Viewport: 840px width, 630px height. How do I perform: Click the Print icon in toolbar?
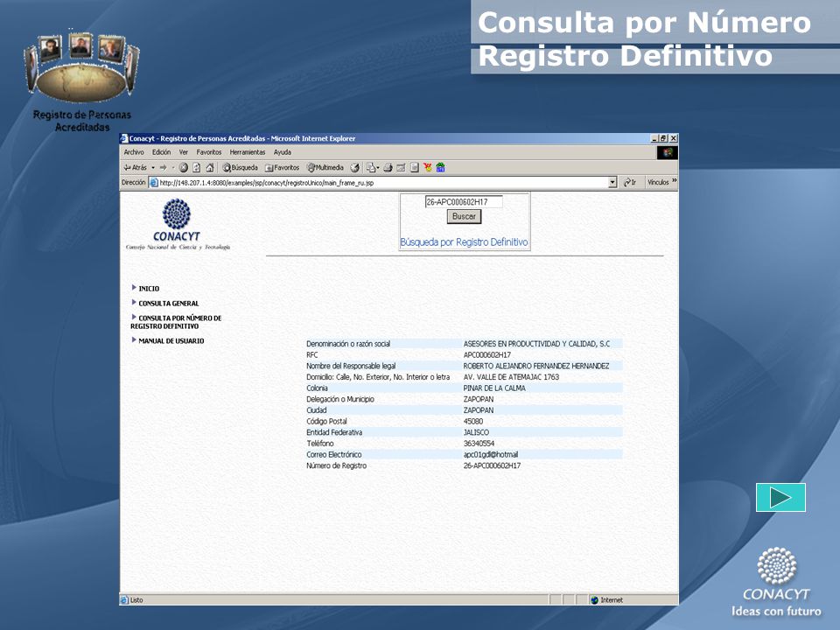[388, 168]
